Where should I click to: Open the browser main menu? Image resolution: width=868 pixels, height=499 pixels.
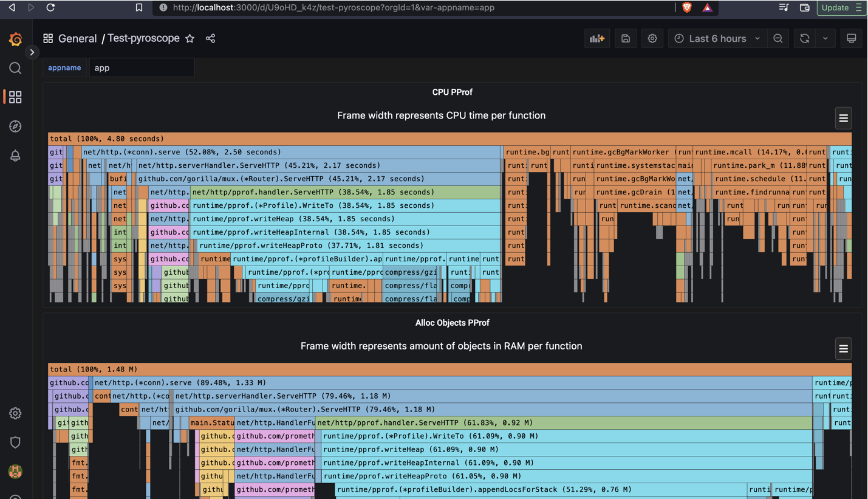click(x=858, y=7)
